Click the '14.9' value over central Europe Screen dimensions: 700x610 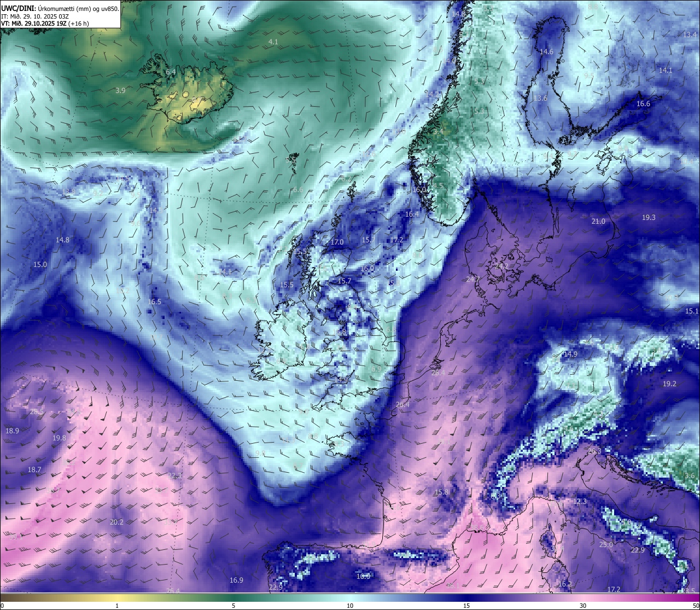[x=570, y=354]
